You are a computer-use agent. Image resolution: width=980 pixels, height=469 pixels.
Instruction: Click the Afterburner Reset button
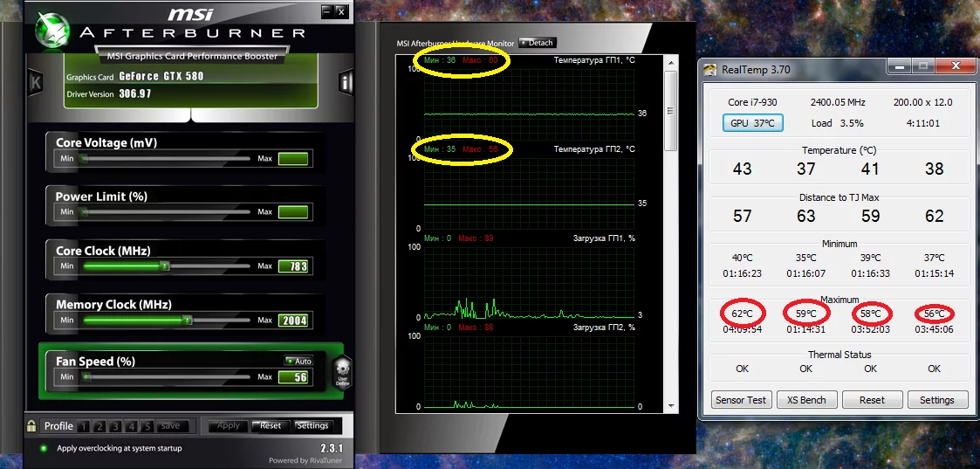pos(271,426)
